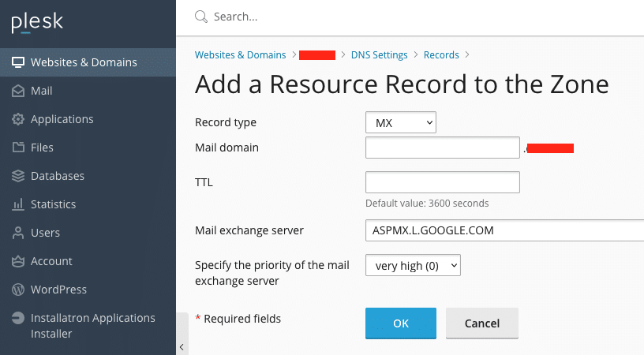This screenshot has width=644, height=355.
Task: Collapse the sidebar with the arrow
Action: point(182,346)
